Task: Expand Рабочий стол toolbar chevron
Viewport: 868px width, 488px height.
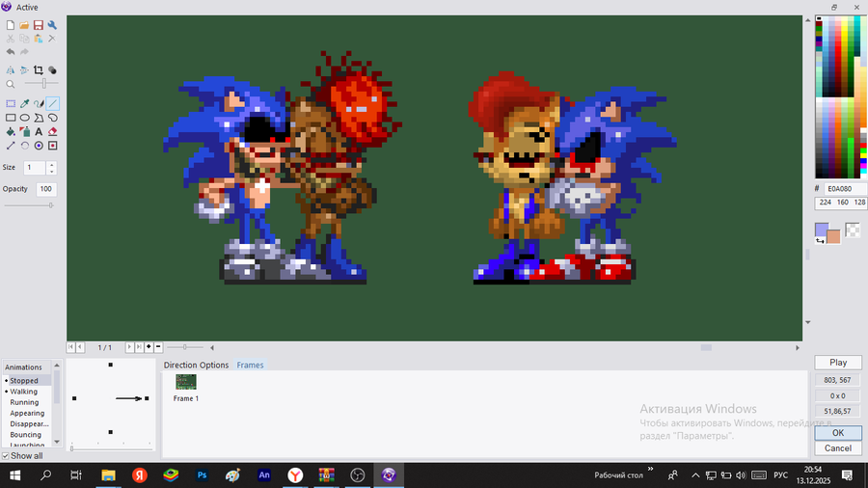Action: click(650, 469)
